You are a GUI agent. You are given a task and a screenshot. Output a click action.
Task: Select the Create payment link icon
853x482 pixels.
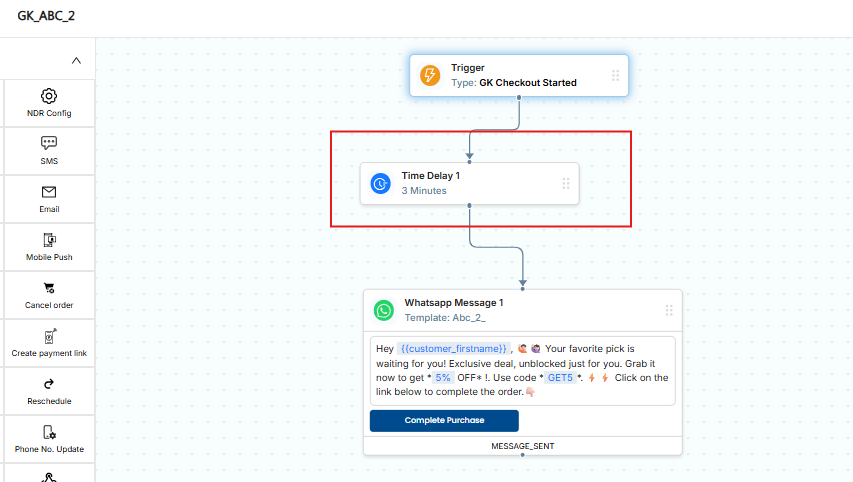(50, 336)
